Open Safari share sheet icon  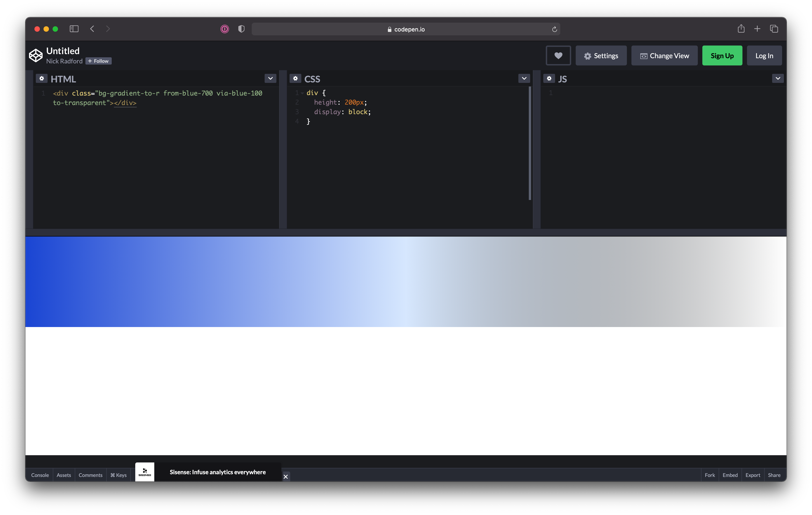pyautogui.click(x=741, y=29)
